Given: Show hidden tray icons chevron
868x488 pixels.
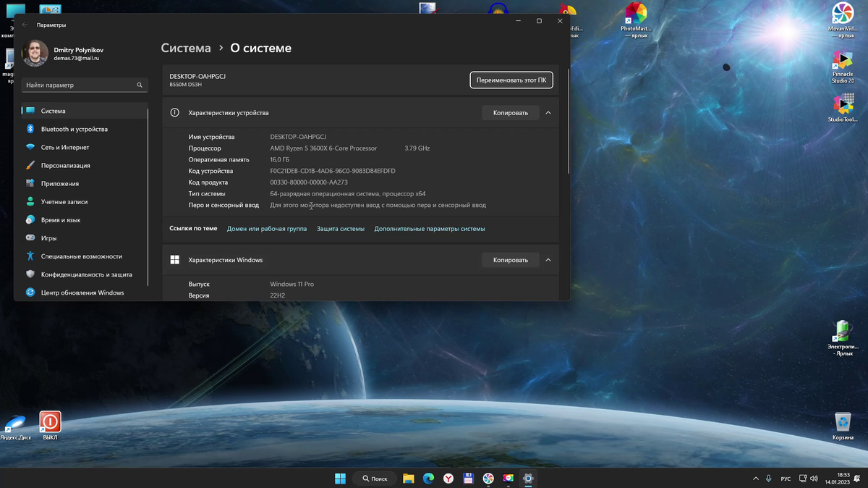Looking at the screenshot, I should pos(756,479).
